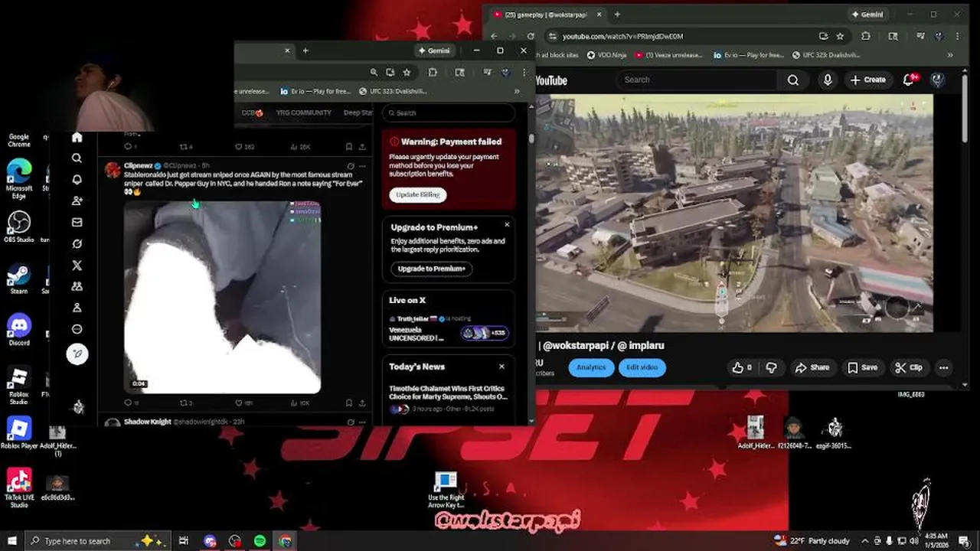980x551 pixels.
Task: Click the white compose Post button
Action: [77, 354]
